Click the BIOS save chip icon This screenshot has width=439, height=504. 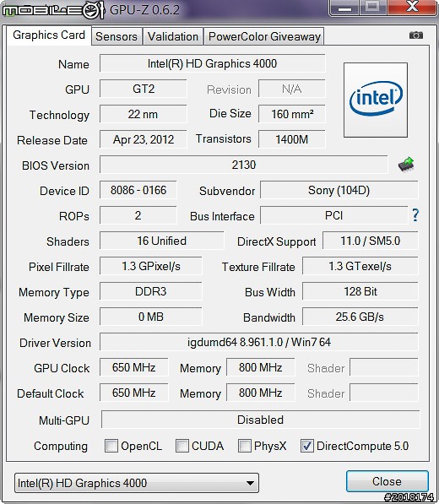point(406,165)
